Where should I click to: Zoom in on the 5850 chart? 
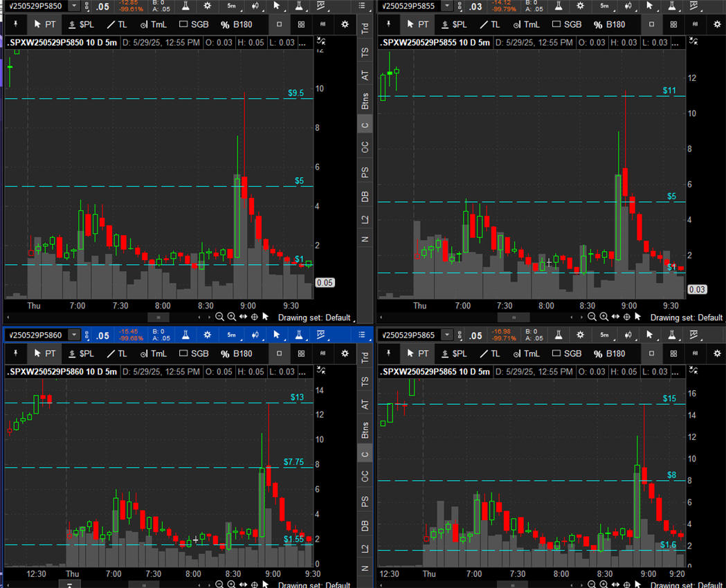232,317
